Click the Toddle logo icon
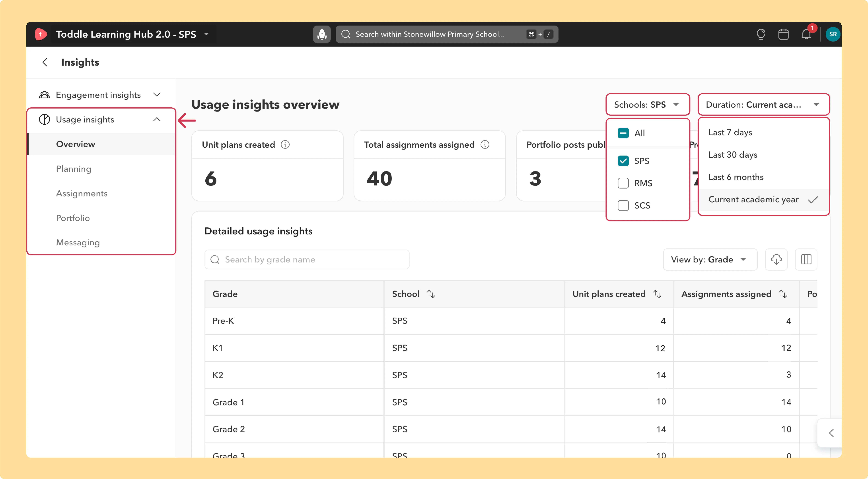Image resolution: width=868 pixels, height=479 pixels. pos(41,34)
